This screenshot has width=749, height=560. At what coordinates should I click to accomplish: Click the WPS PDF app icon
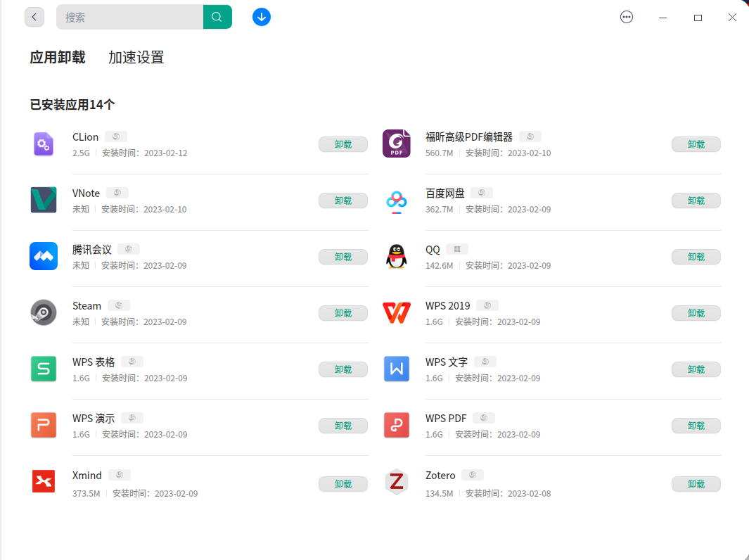397,426
